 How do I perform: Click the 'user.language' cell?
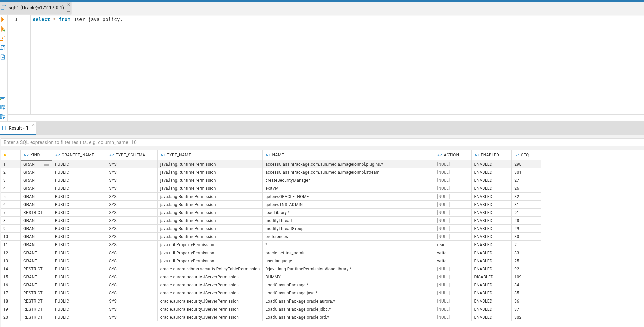pyautogui.click(x=348, y=261)
